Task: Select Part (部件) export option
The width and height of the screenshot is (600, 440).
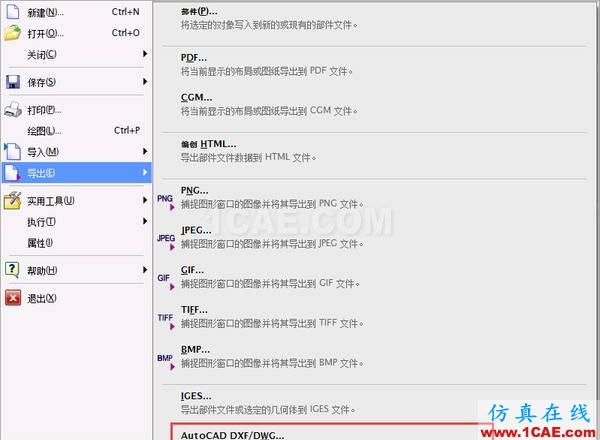Action: [x=199, y=11]
